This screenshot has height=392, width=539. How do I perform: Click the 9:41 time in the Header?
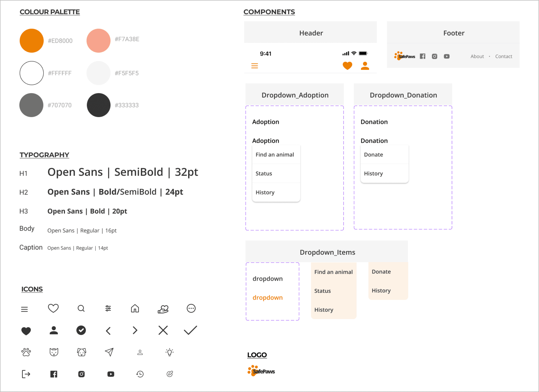tap(265, 54)
